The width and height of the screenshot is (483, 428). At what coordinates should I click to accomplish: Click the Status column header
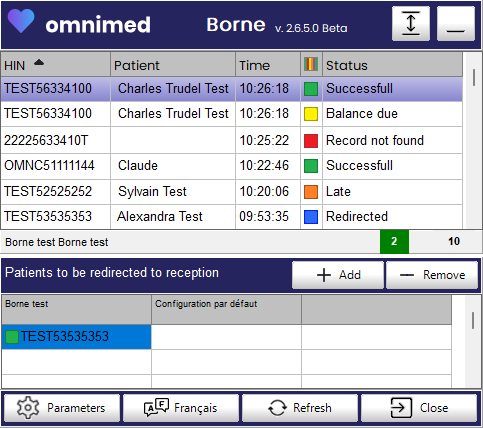(x=392, y=65)
